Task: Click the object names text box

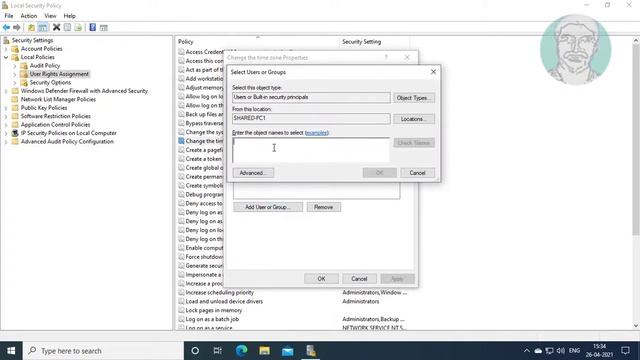Action: tap(311, 150)
